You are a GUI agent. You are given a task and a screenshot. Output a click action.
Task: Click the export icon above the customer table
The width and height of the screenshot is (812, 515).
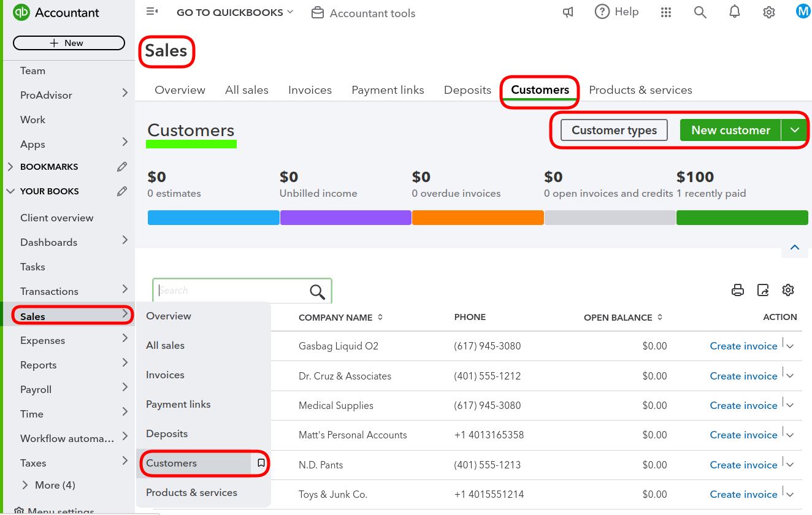(x=763, y=290)
